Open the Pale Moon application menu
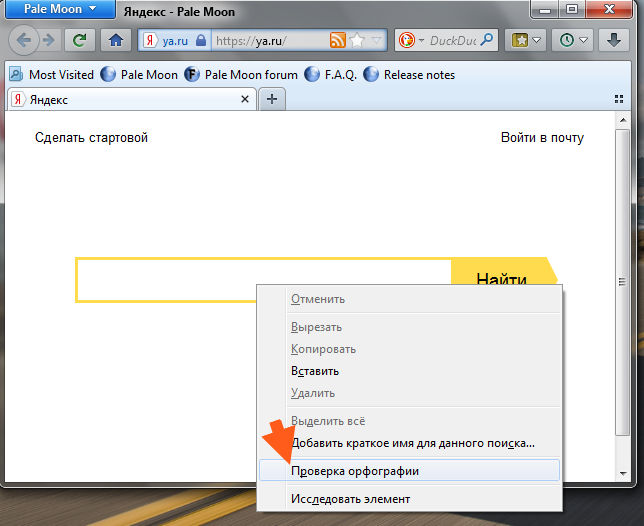This screenshot has height=526, width=644. pyautogui.click(x=60, y=9)
